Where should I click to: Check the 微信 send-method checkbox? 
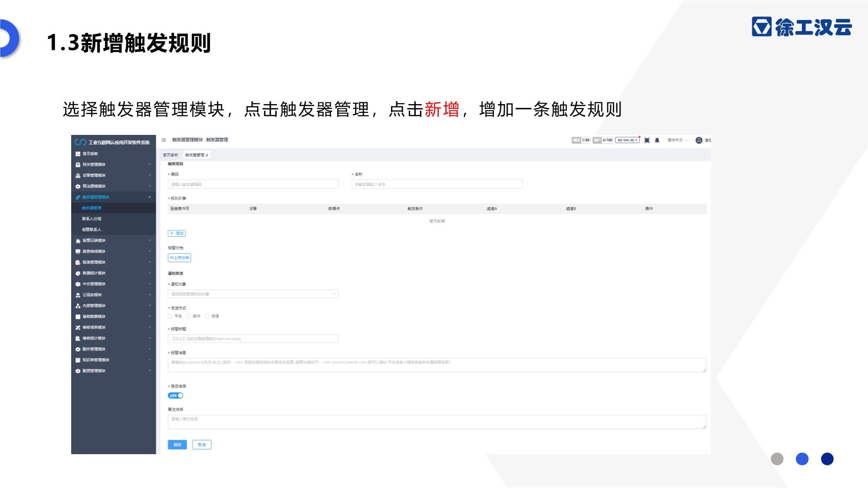click(x=207, y=316)
